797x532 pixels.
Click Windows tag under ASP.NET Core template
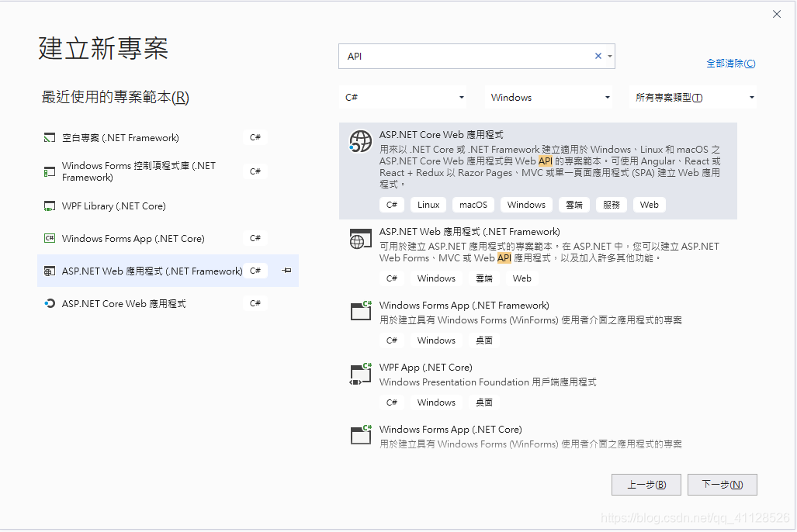526,205
